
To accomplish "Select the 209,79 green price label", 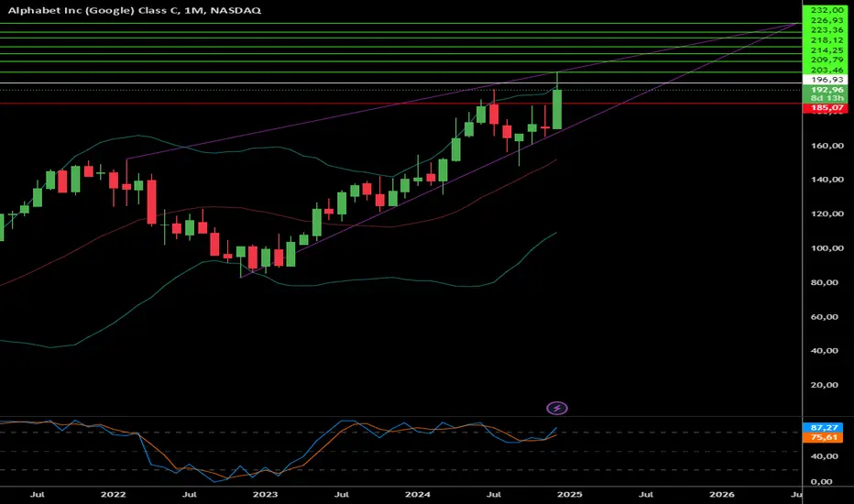I will (x=827, y=60).
